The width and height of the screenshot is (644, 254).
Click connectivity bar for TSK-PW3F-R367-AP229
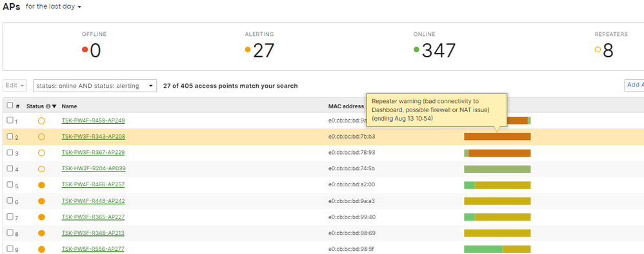coord(498,153)
